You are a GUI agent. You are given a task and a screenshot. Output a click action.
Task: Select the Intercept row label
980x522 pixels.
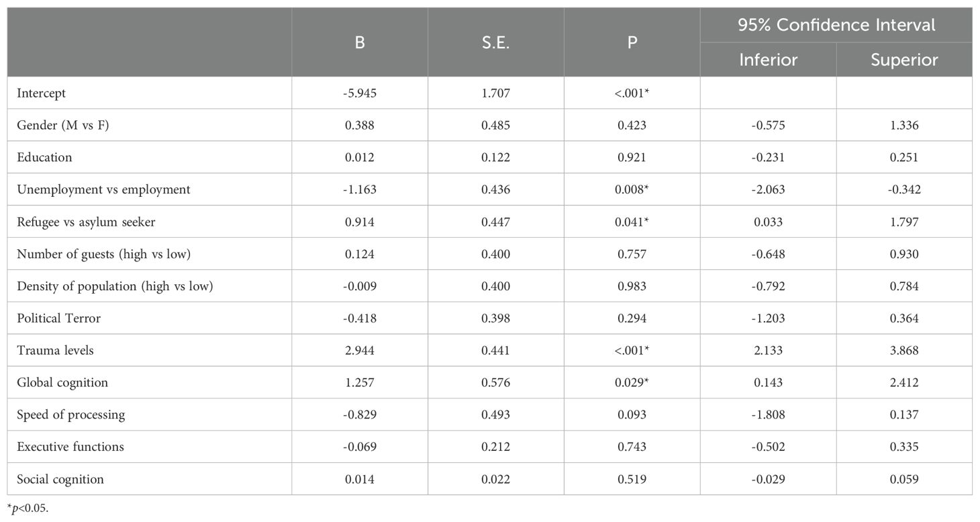pyautogui.click(x=42, y=93)
